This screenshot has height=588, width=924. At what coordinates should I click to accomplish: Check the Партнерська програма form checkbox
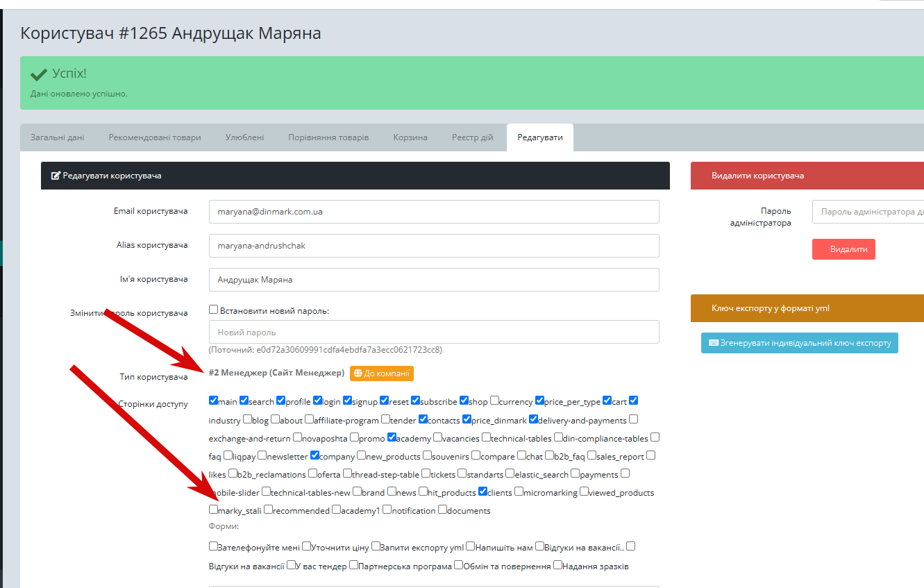pos(354,565)
